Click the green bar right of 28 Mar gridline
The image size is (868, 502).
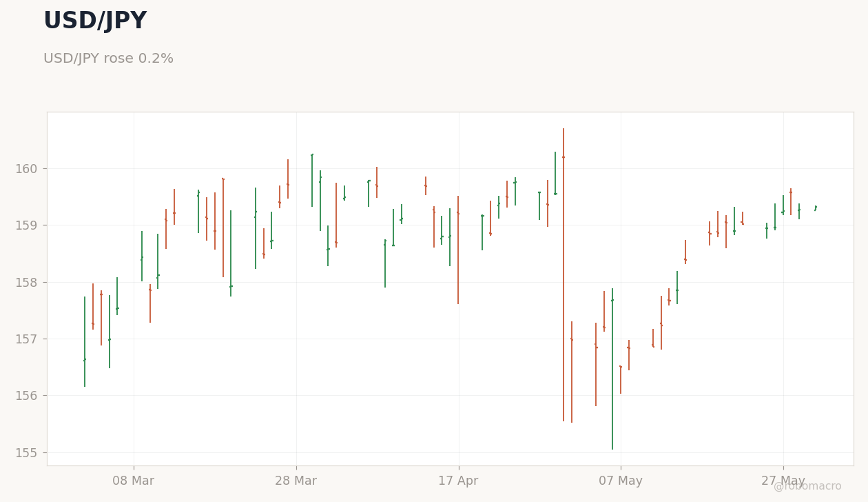312,180
